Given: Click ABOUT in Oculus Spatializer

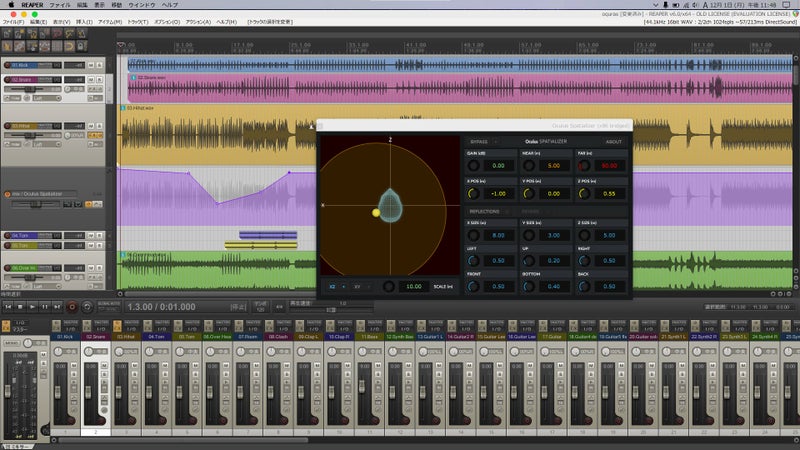Looking at the screenshot, I should [x=614, y=142].
